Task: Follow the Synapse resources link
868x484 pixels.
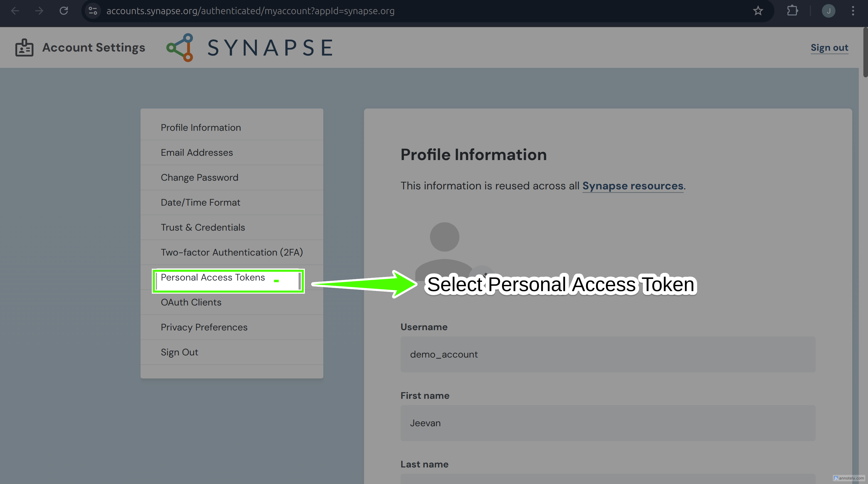Action: click(x=633, y=186)
